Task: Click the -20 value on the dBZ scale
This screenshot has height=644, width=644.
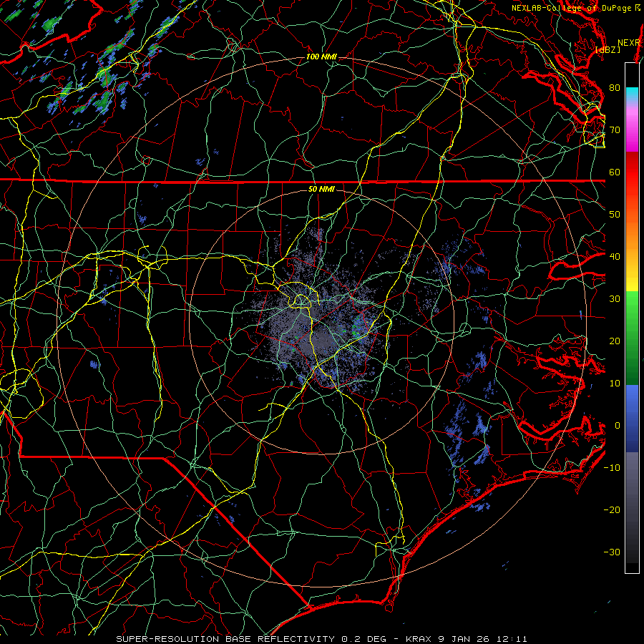Action: coord(612,510)
